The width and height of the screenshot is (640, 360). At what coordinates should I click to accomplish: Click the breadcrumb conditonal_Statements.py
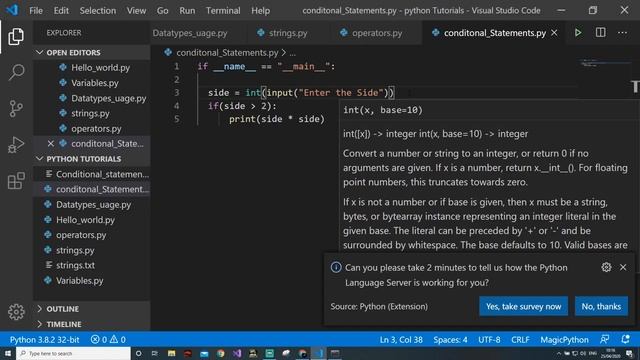(227, 53)
